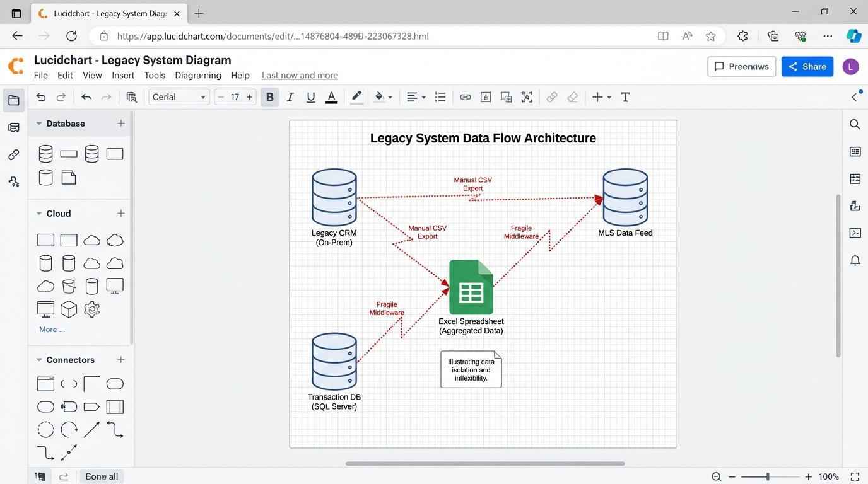Select the Text tool
Screen dimensions: 868x484
point(625,97)
